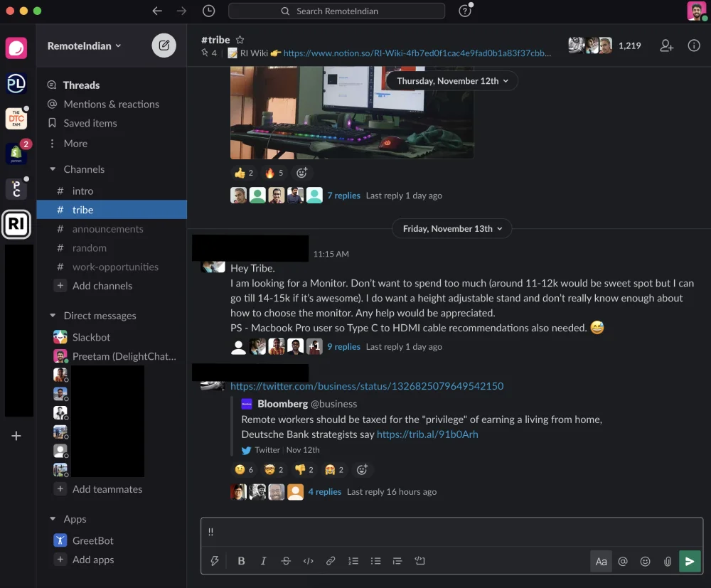Click the Search RemoteIndian field
Image resolution: width=711 pixels, height=588 pixels.
[x=337, y=11]
